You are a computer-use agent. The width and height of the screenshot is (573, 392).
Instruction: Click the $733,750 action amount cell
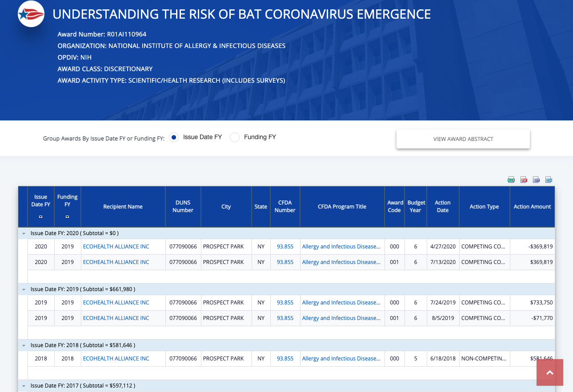click(532, 303)
